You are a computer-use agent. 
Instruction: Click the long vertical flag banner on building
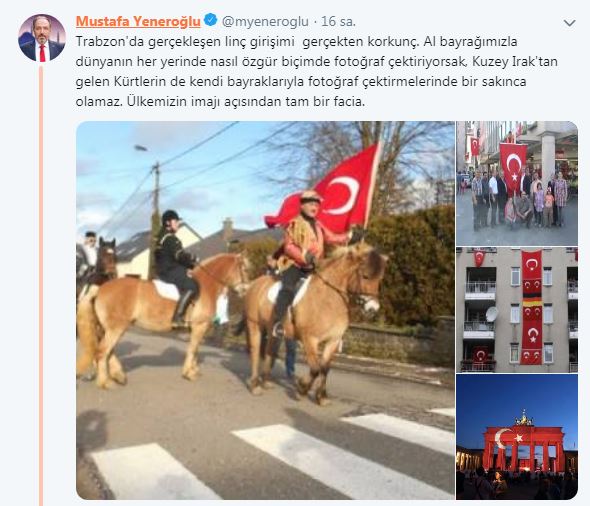(x=532, y=307)
